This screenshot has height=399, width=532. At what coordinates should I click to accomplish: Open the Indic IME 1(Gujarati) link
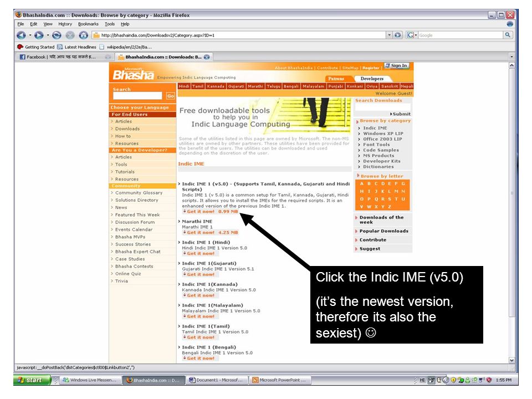(209, 263)
